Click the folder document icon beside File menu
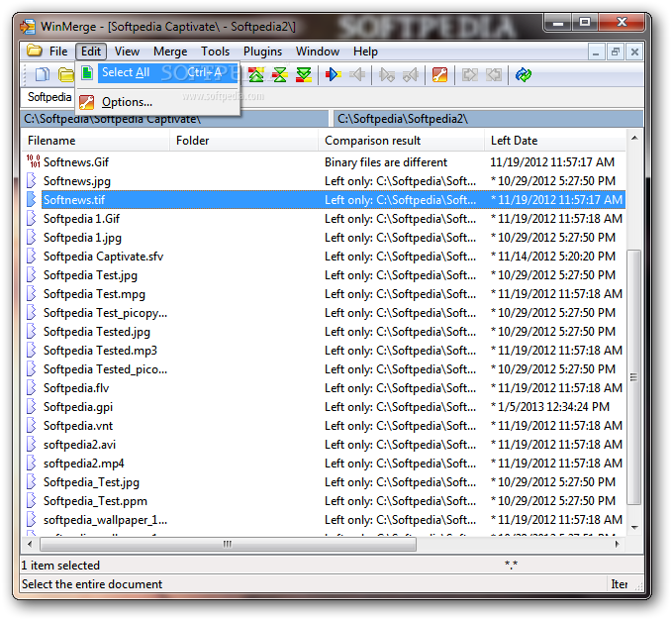 [34, 51]
